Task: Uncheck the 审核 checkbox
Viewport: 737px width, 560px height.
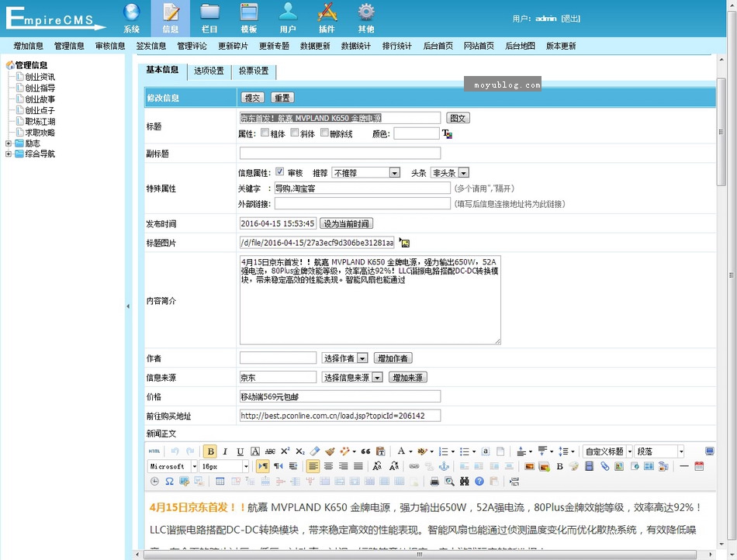Action: (x=279, y=172)
